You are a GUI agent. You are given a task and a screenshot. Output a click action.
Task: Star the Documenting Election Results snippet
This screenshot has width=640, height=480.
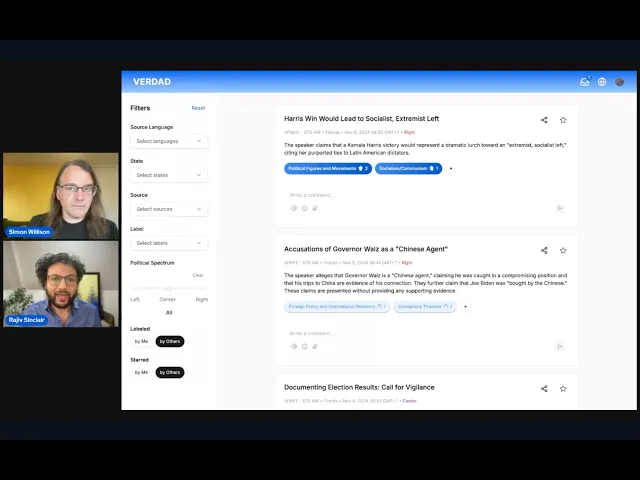[563, 389]
